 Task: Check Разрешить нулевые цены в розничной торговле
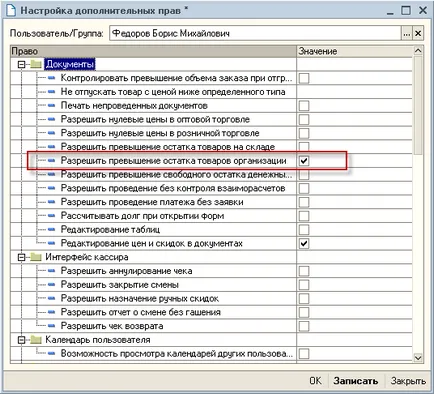[304, 133]
